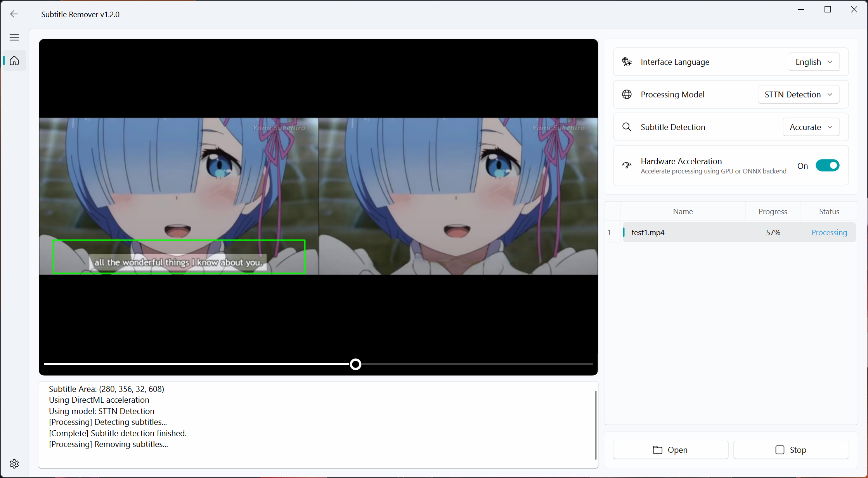Viewport: 868px width, 478px height.
Task: Click '[Processing] Removing subtitles...' log line
Action: point(109,444)
